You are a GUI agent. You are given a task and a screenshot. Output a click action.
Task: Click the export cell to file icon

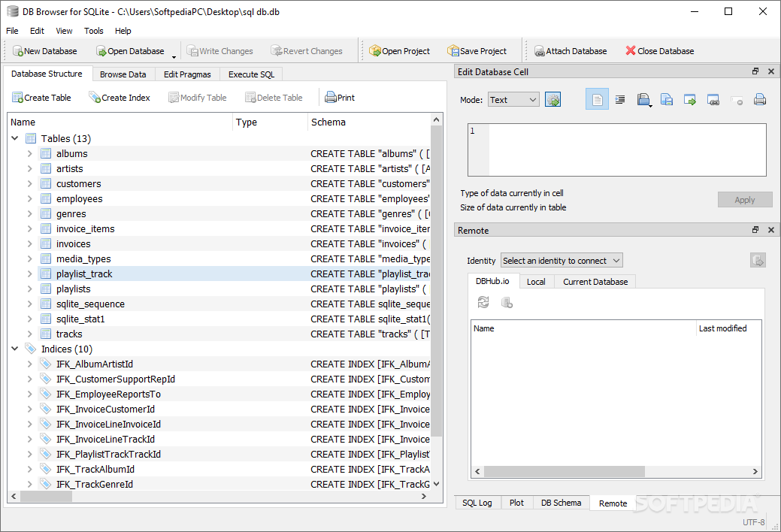667,100
